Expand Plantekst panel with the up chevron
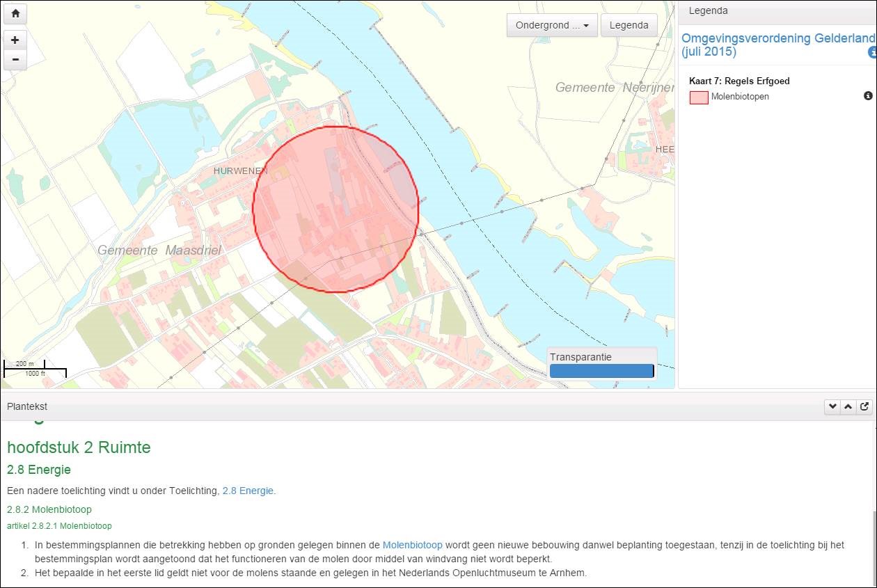Image resolution: width=877 pixels, height=588 pixels. [x=848, y=406]
